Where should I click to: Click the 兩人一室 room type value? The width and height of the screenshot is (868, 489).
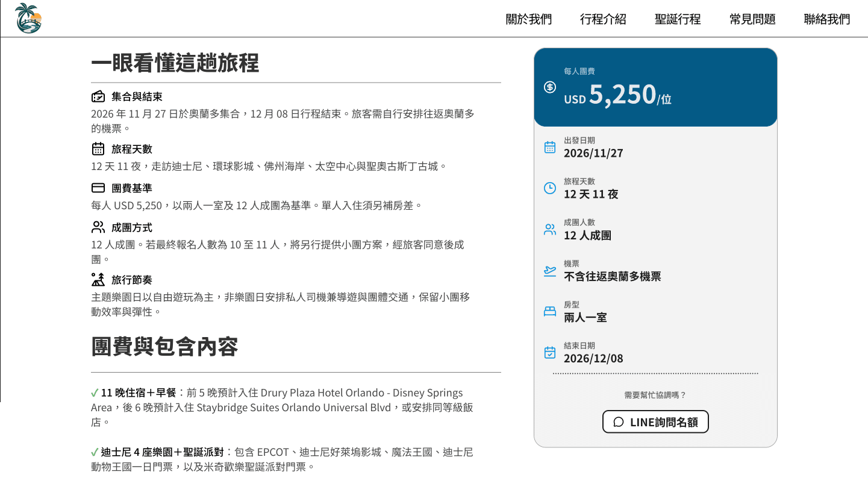585,318
